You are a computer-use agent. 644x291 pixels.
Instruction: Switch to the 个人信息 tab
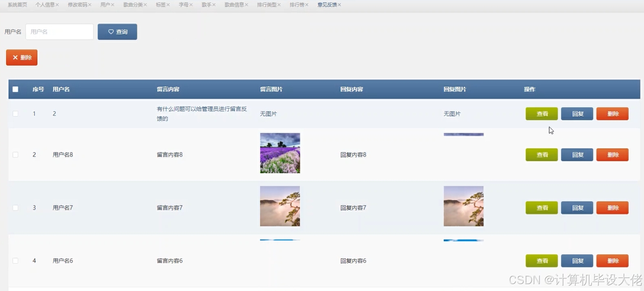tap(45, 5)
